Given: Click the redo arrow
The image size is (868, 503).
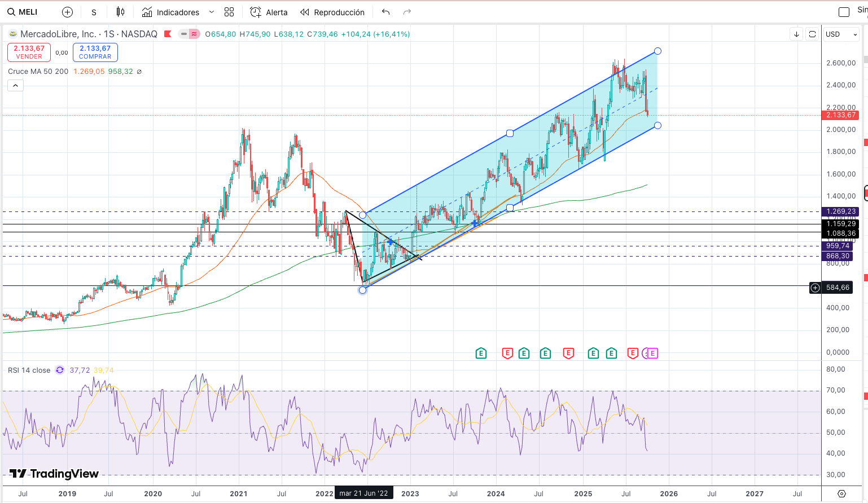Looking at the screenshot, I should [x=407, y=12].
